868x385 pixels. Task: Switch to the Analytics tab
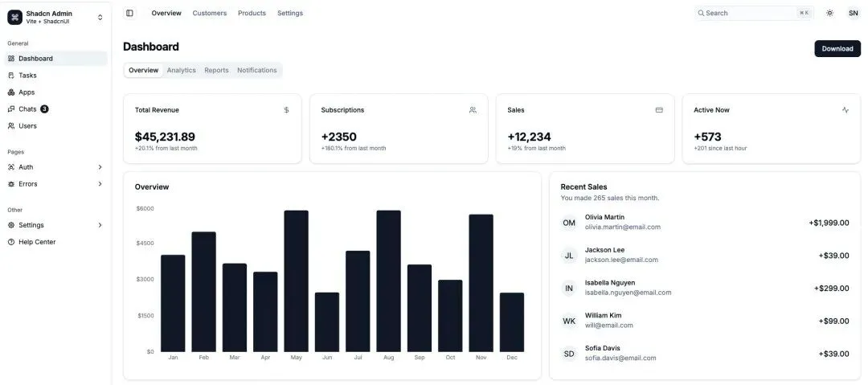point(181,71)
